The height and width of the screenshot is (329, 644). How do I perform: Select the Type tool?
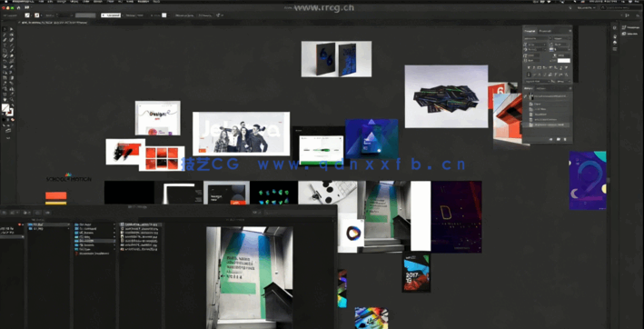click(x=5, y=45)
